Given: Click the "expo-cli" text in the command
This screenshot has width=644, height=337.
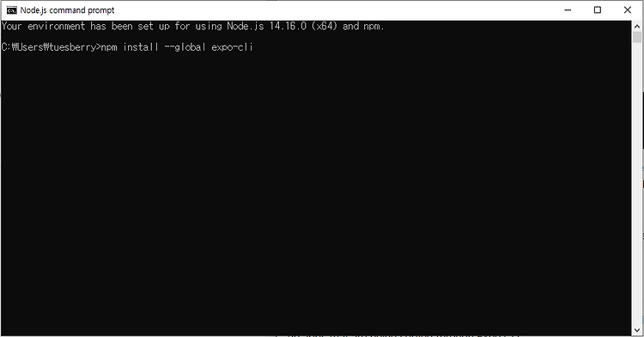Looking at the screenshot, I should pyautogui.click(x=232, y=47).
